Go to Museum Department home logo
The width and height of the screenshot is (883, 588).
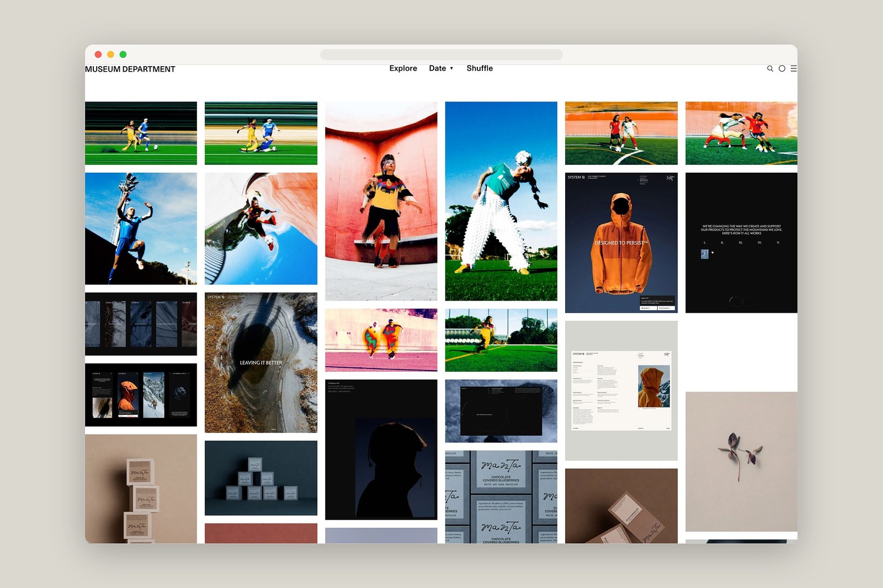pos(130,69)
